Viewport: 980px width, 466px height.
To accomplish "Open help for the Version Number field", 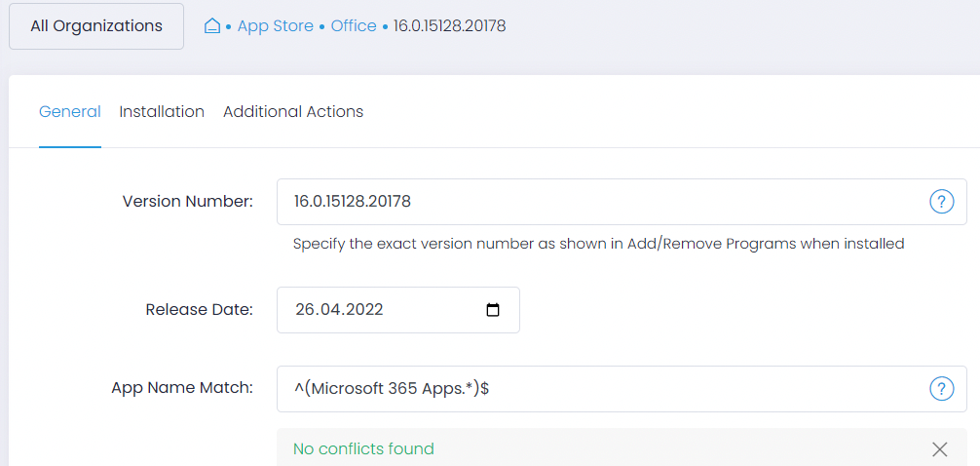I will (942, 202).
